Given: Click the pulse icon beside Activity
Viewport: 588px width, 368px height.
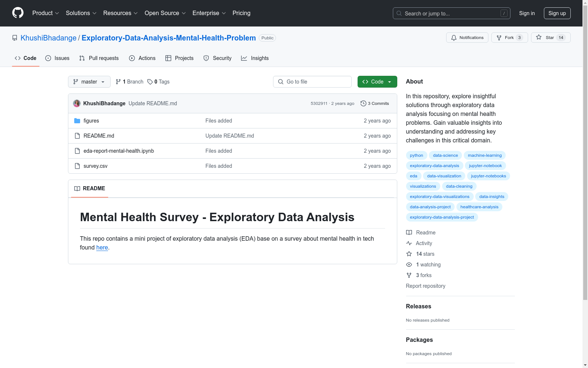Looking at the screenshot, I should coord(409,243).
